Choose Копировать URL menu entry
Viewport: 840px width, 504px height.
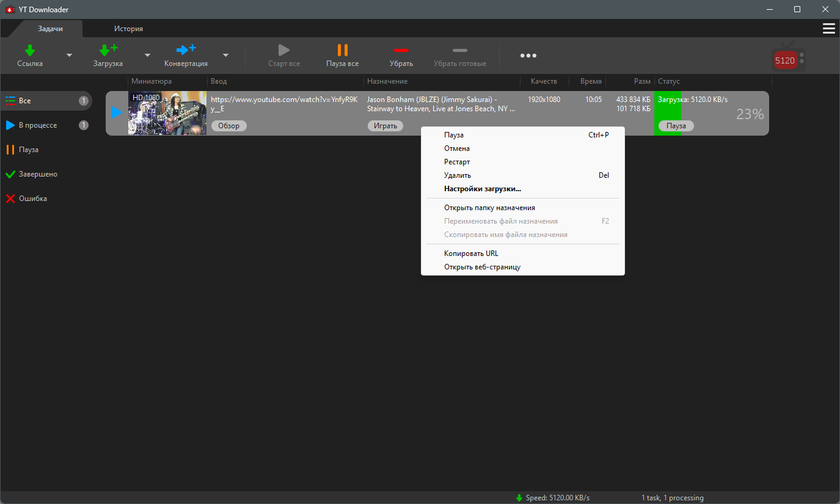tap(522, 254)
